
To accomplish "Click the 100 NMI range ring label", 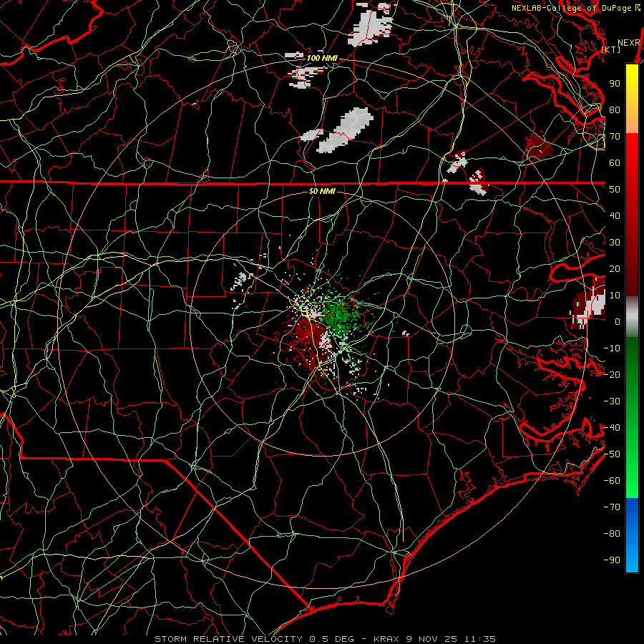I will coord(322,58).
